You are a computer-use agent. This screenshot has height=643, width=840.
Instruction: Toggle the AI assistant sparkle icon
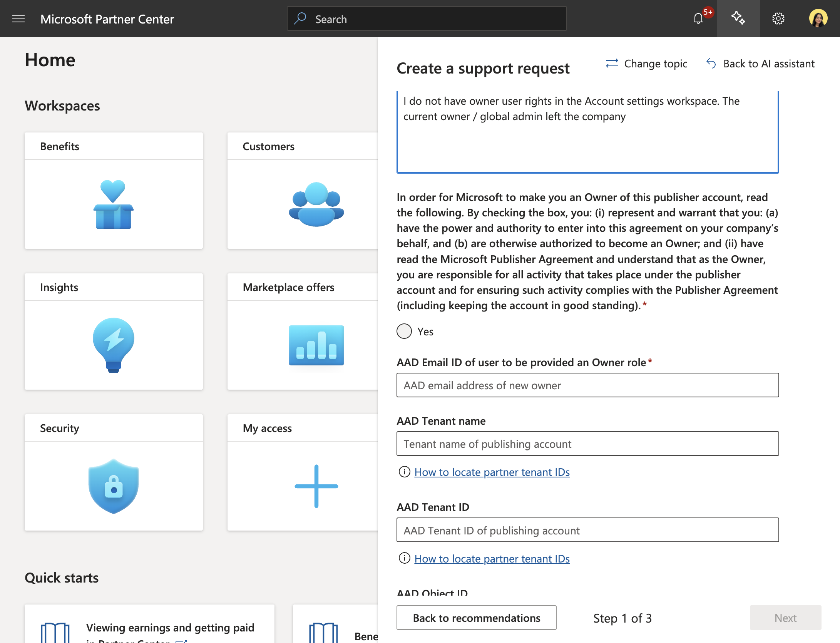coord(738,18)
